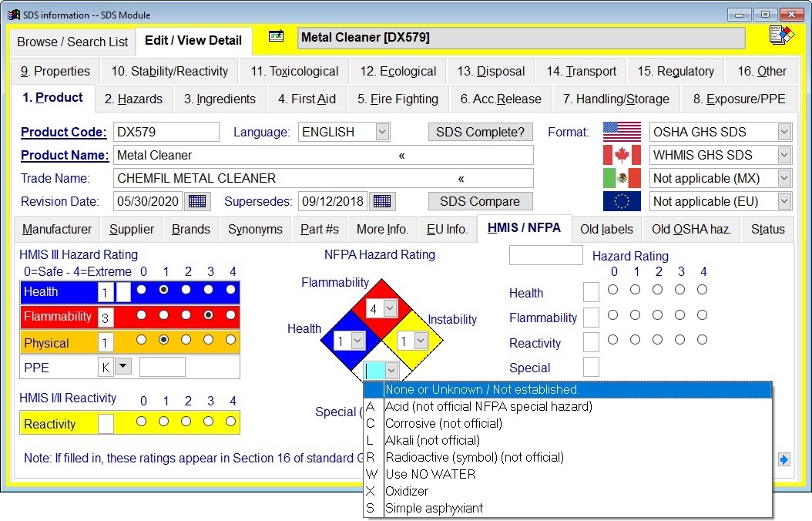
Task: Click the Product Name input field
Action: coord(323,155)
